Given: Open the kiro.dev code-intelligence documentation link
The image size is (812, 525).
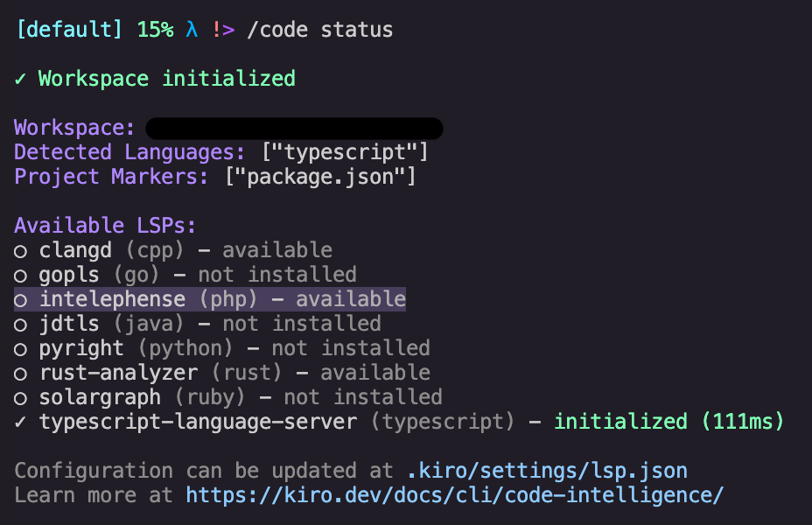Looking at the screenshot, I should [452, 494].
